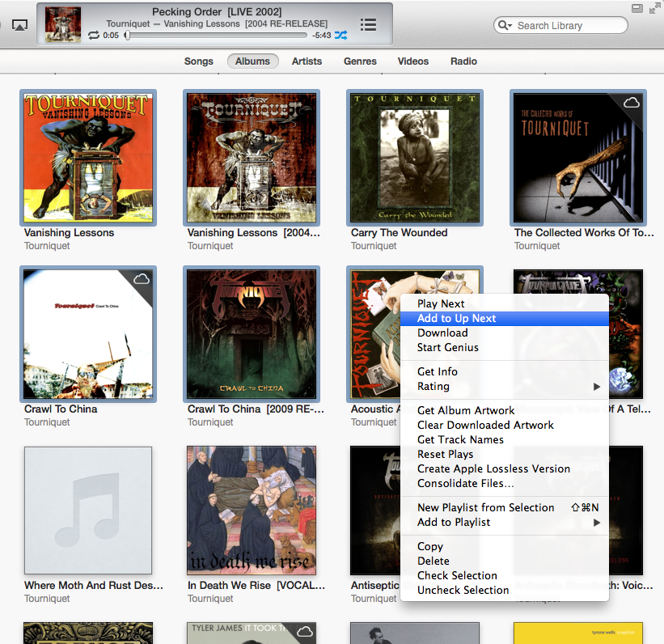Open the Up Next list icon
The image size is (664, 644).
click(368, 24)
